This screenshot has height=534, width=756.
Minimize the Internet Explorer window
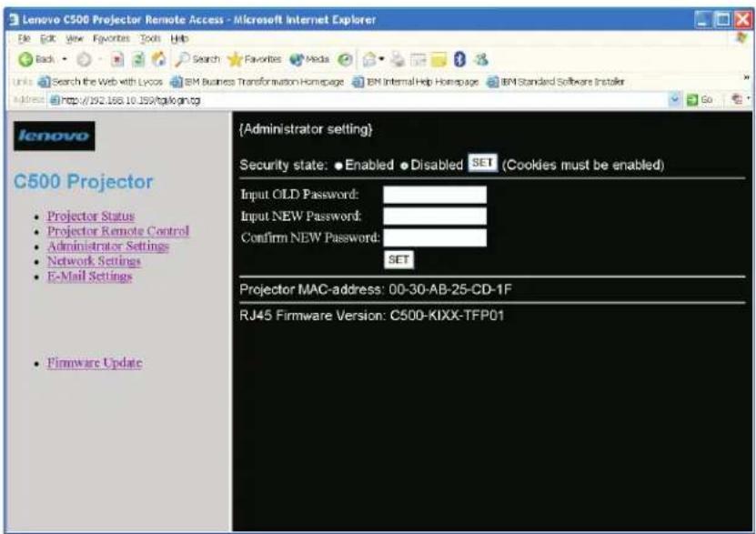pyautogui.click(x=702, y=19)
